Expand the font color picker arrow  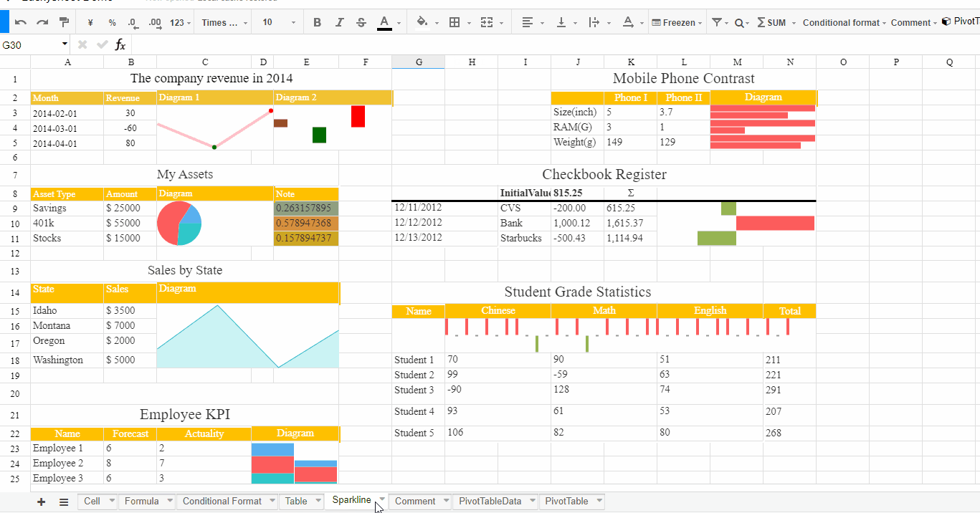pos(399,23)
